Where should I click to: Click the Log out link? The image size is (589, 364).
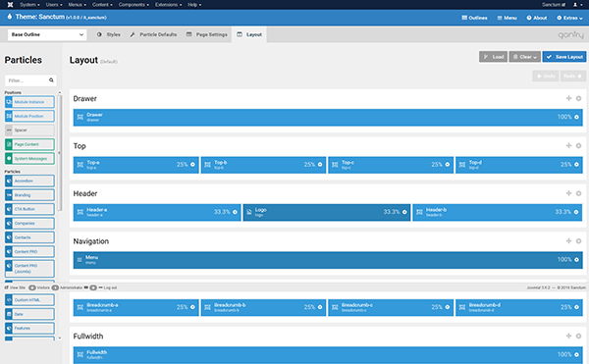click(108, 287)
